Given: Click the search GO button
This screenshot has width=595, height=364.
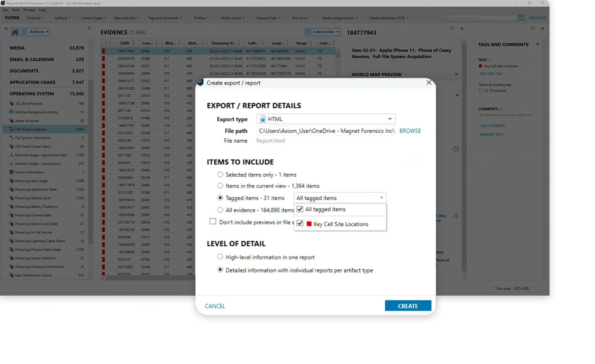Looking at the screenshot, I should (x=521, y=18).
